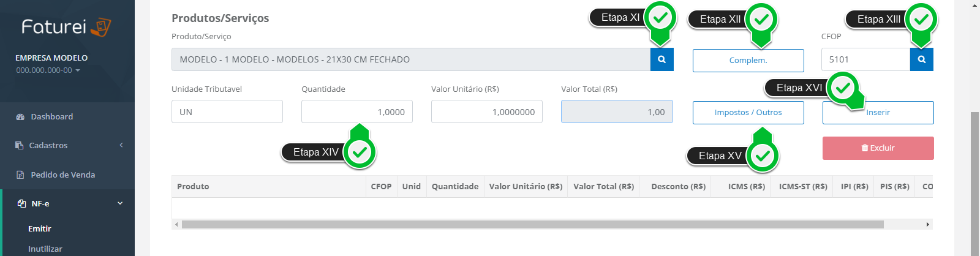The width and height of the screenshot is (980, 256).
Task: Expand the Cadastros menu chevron
Action: pos(121,145)
